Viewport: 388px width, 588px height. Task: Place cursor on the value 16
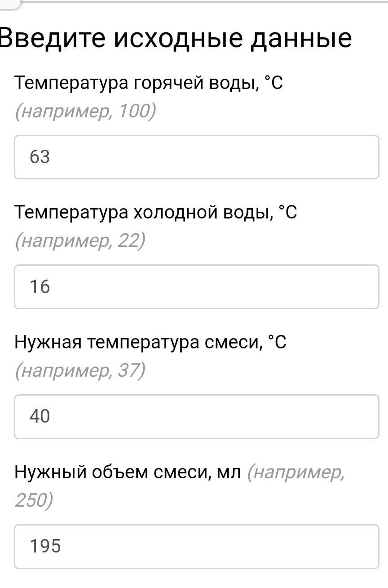click(x=40, y=287)
